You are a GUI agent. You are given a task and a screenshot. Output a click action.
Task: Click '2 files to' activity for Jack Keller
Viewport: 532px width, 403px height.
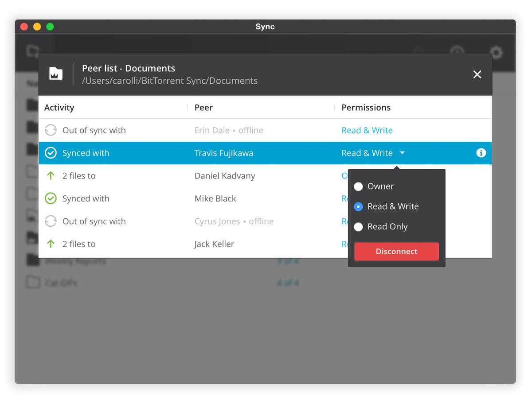tap(79, 244)
